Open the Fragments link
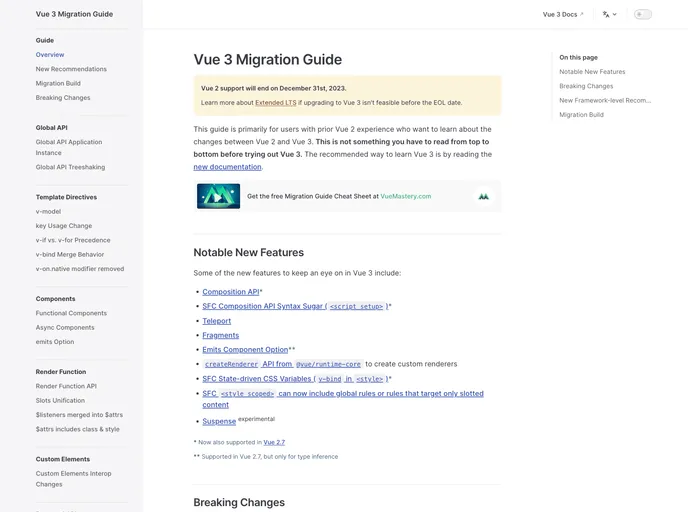 [x=220, y=336]
